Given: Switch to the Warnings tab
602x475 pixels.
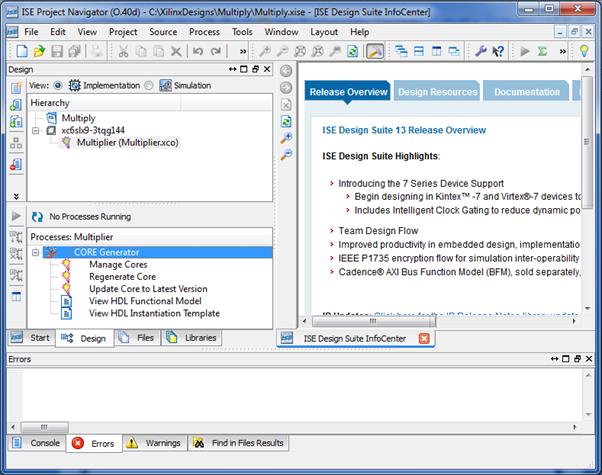Looking at the screenshot, I should [155, 443].
